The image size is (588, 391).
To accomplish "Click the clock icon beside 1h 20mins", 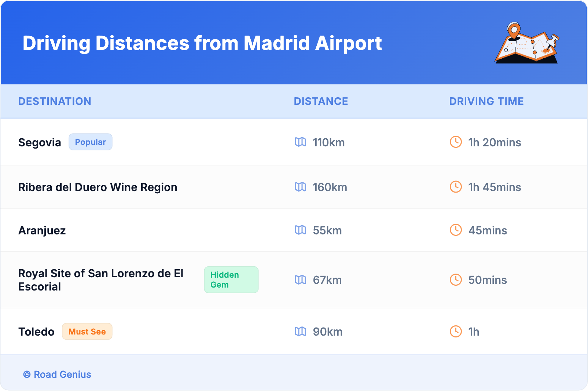I will pyautogui.click(x=456, y=142).
